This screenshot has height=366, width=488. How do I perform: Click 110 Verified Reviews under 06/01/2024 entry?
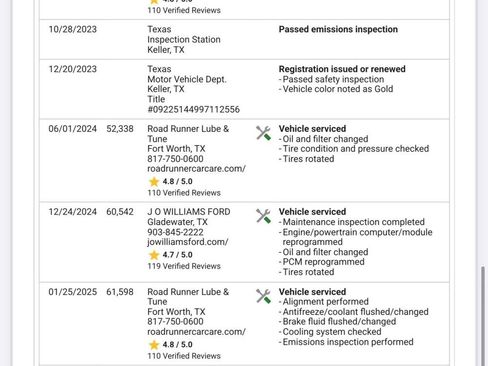184,193
